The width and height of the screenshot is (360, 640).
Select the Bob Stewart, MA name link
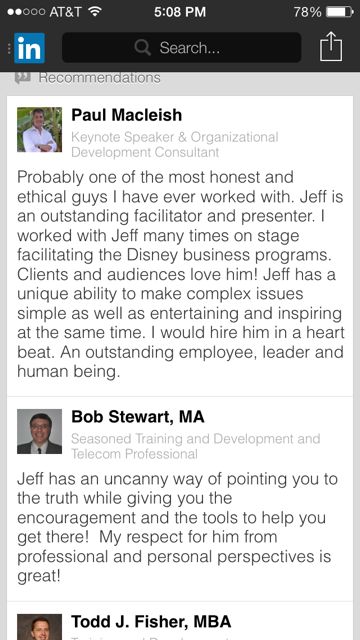click(138, 417)
